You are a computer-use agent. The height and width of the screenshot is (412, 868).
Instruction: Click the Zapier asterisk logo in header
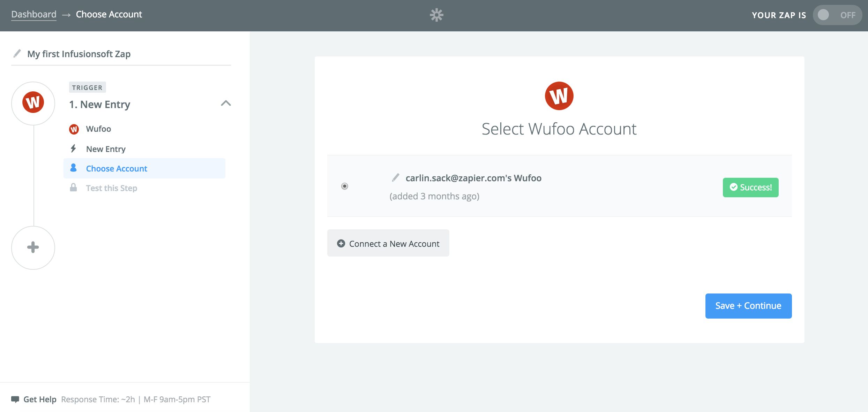[x=436, y=15]
